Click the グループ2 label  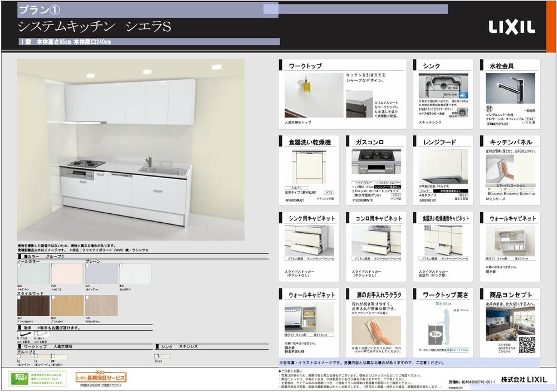[26, 352]
